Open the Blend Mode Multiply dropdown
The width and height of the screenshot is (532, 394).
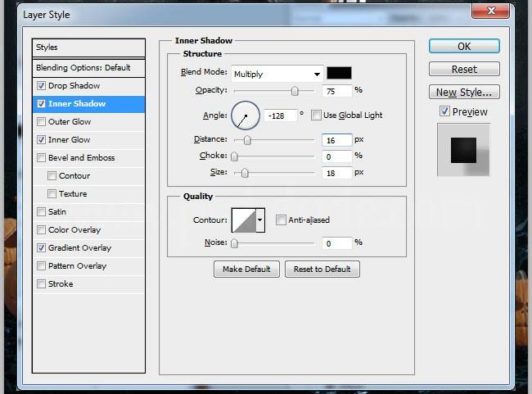click(277, 74)
